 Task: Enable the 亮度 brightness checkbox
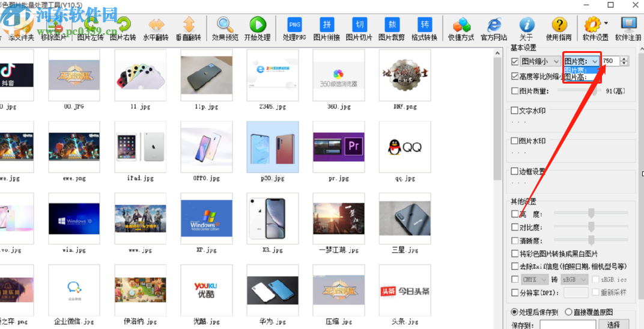[515, 214]
